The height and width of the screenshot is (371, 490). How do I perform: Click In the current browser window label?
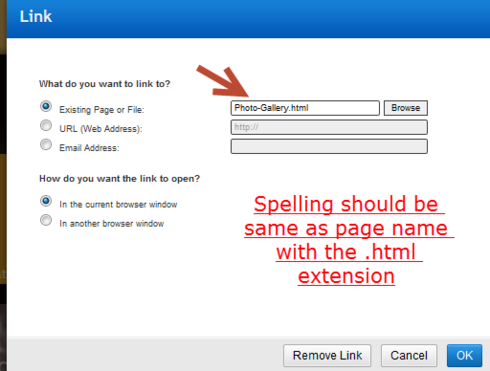[x=118, y=204]
